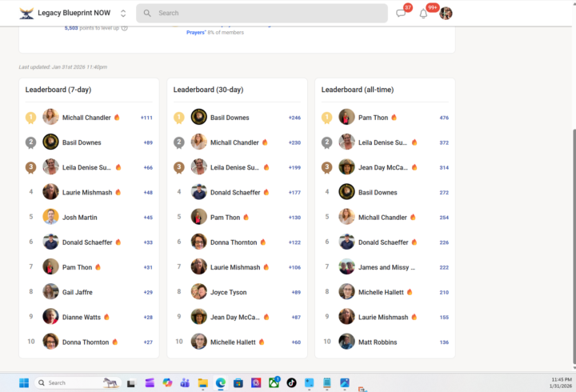Screen dimensions: 576x392
Task: Click Joyce Tyson's avatar picture
Action: (198, 292)
